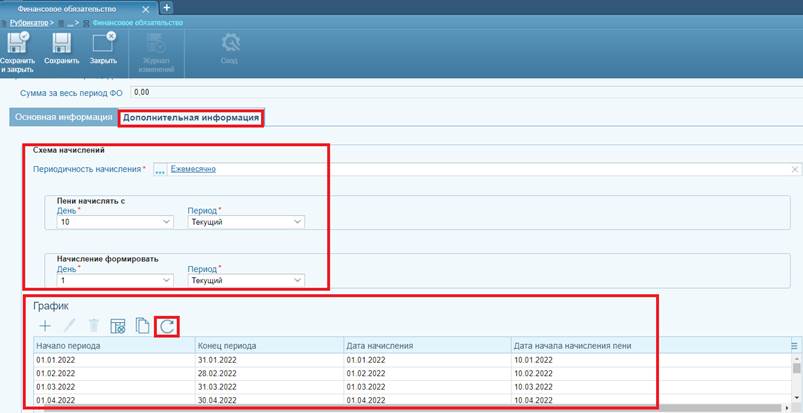Click the Save (Сохранить) toolbar icon
This screenshot has width=803, height=413.
tap(61, 43)
